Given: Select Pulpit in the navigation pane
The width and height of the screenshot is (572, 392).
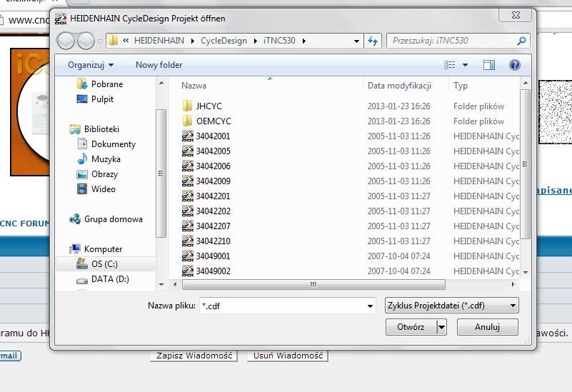Looking at the screenshot, I should [x=95, y=99].
